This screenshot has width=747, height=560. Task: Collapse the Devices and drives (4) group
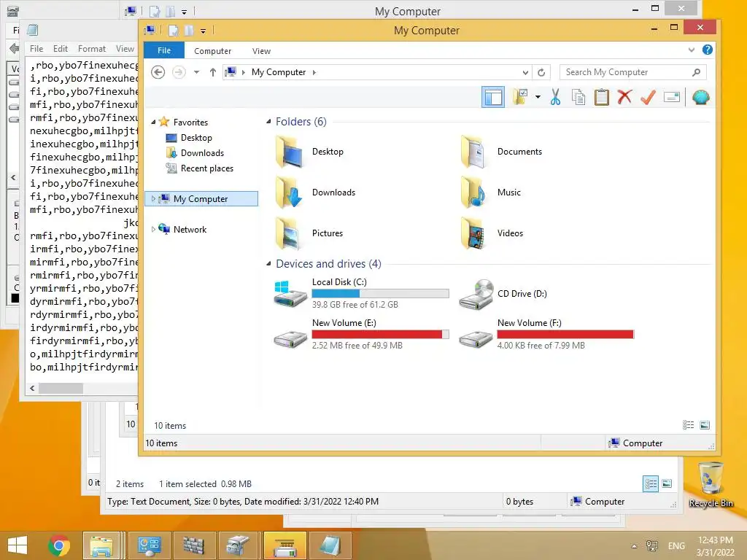(x=268, y=263)
